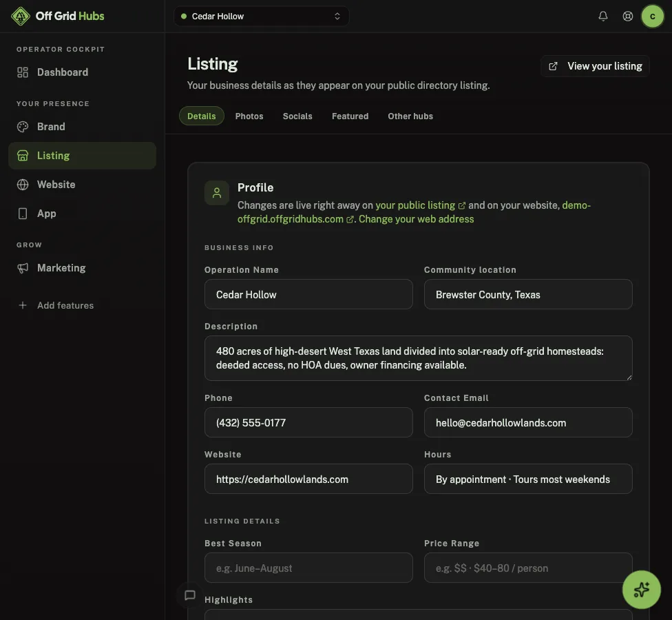Viewport: 672px width, 620px height.
Task: Open Brand in the sidebar
Action: pyautogui.click(x=83, y=127)
